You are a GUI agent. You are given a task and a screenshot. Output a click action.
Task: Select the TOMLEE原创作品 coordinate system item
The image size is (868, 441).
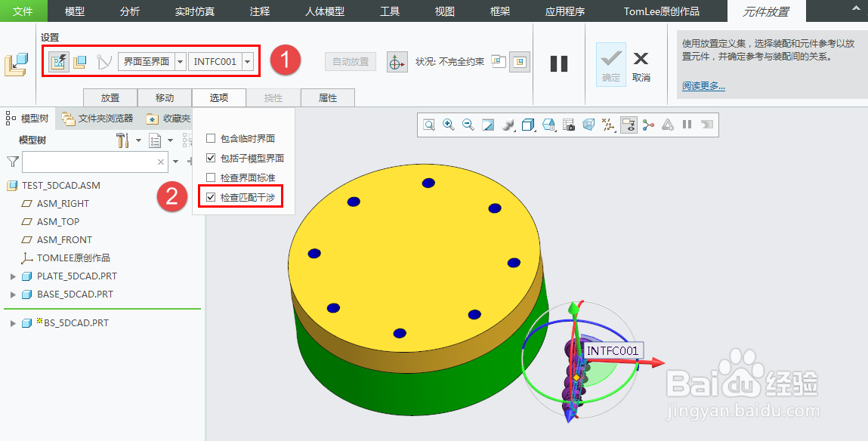click(73, 258)
